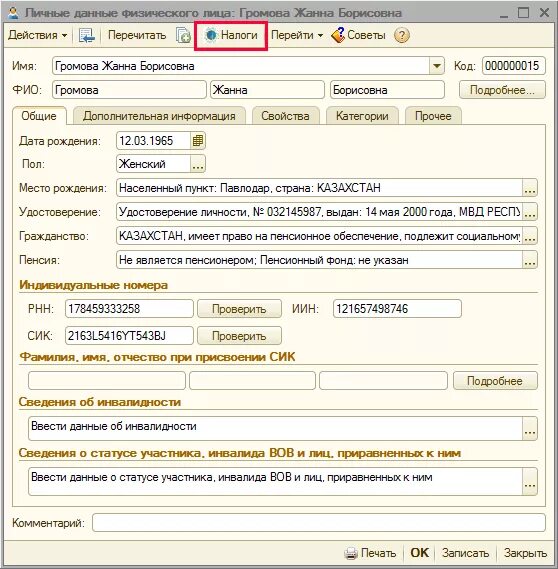
Task: Click the printer icon for Печать
Action: 350,553
